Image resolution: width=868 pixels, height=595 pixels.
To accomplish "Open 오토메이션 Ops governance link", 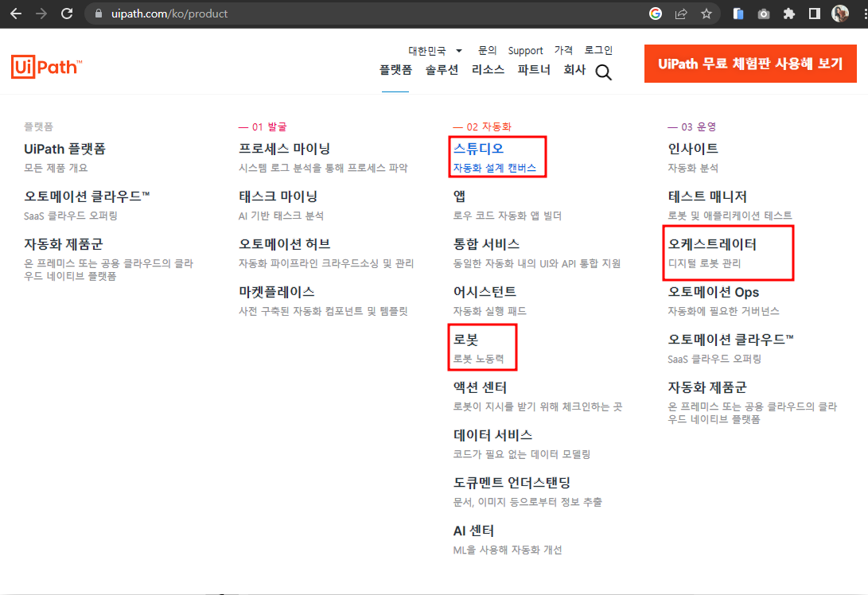I will click(714, 292).
